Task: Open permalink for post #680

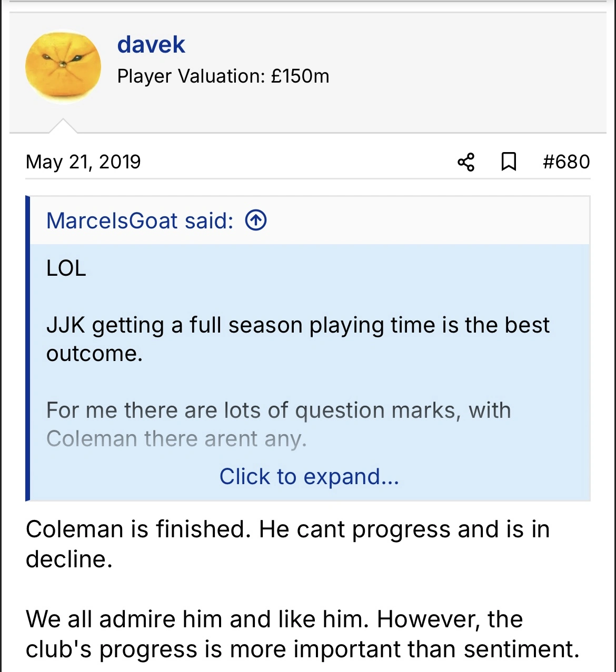Action: tap(566, 162)
